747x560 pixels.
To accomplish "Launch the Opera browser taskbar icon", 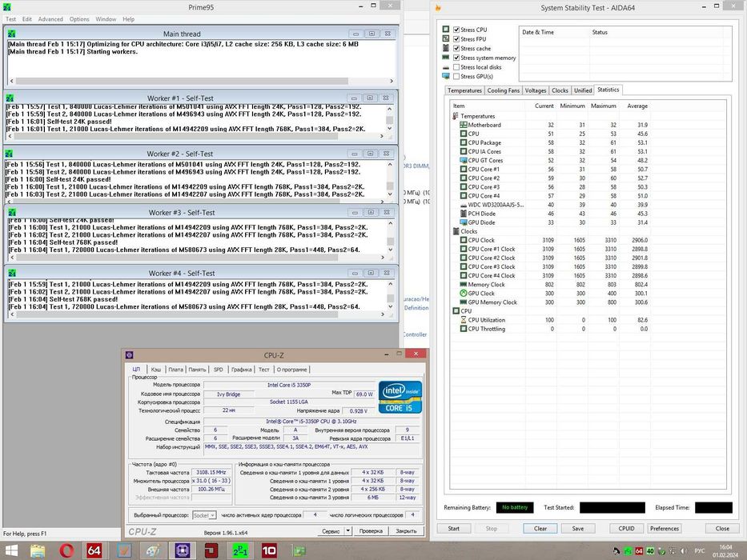I will 66,551.
